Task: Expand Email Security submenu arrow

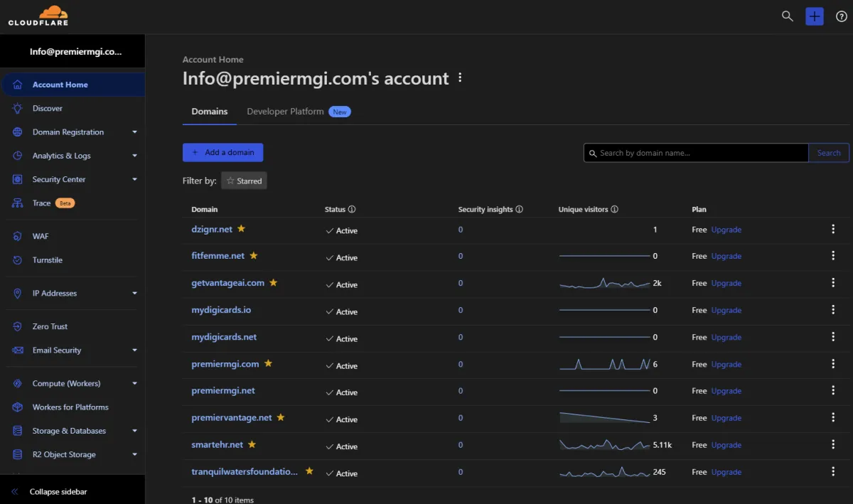Action: pos(134,350)
